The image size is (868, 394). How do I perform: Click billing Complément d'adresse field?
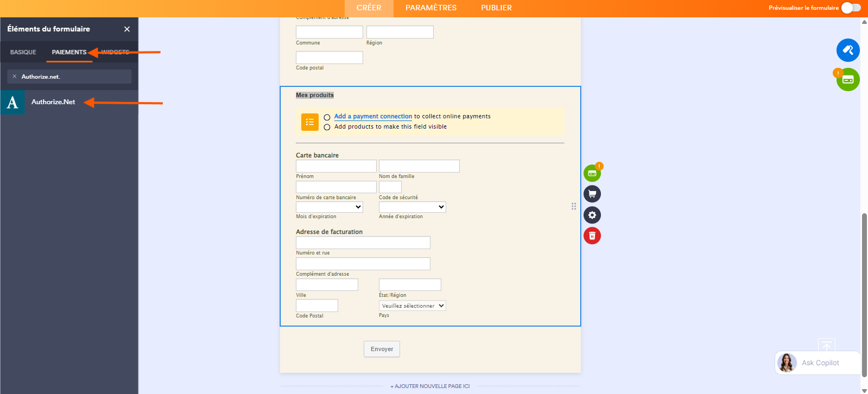363,264
